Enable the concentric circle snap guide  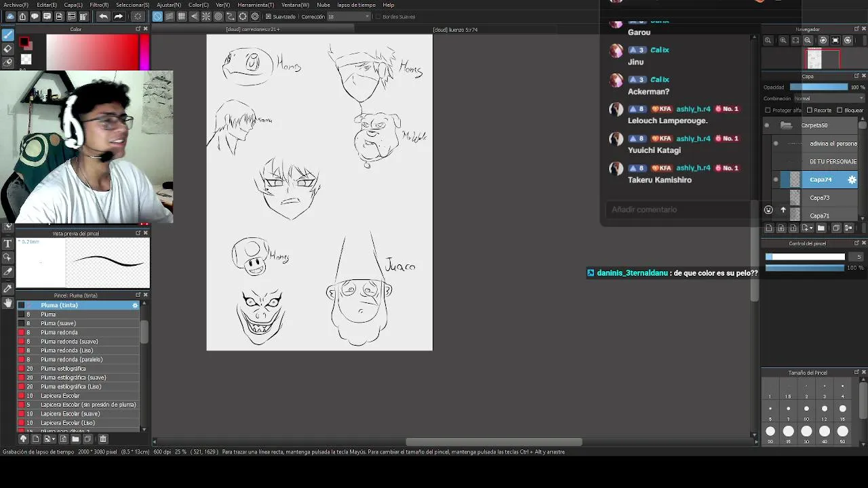218,16
